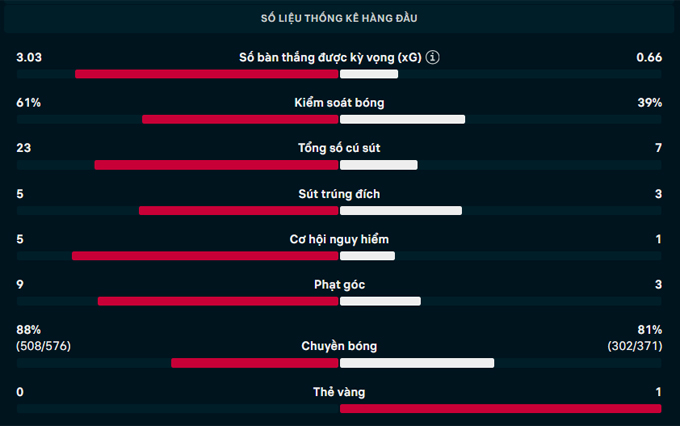Click the (508/576) passes value
Screen dimensions: 680x426
click(43, 346)
